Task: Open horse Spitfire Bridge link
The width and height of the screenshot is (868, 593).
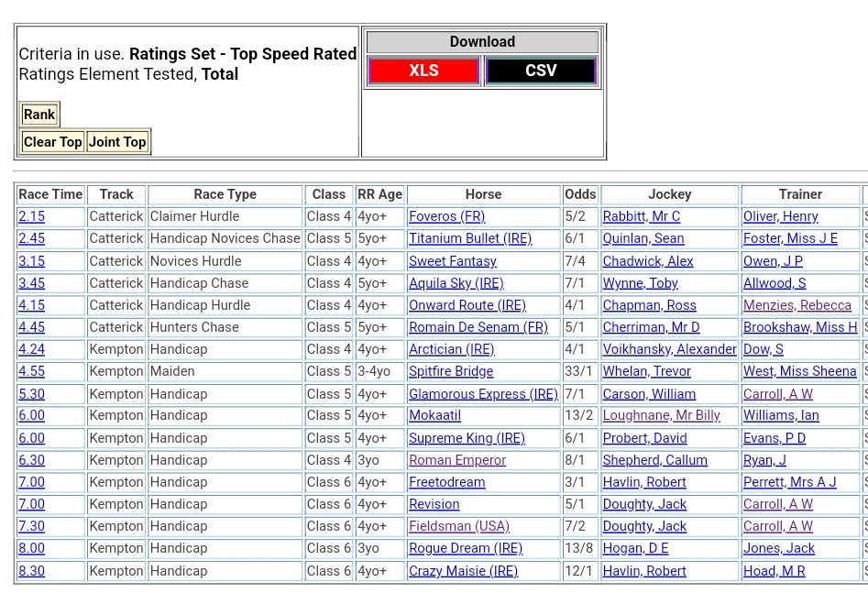Action: point(451,371)
